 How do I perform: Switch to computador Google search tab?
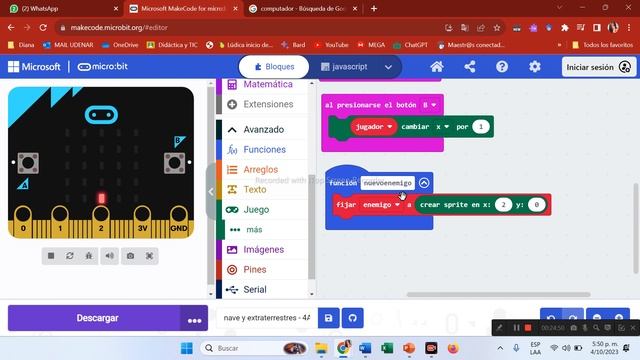click(302, 9)
